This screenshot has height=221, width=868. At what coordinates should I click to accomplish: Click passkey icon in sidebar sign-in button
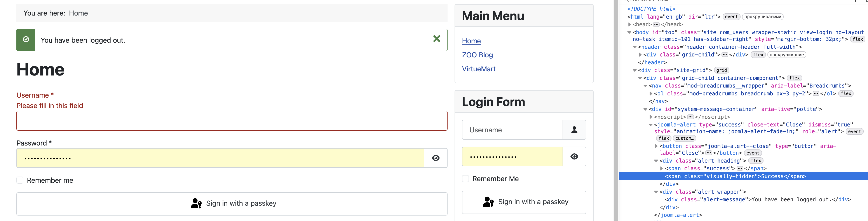[x=488, y=202]
